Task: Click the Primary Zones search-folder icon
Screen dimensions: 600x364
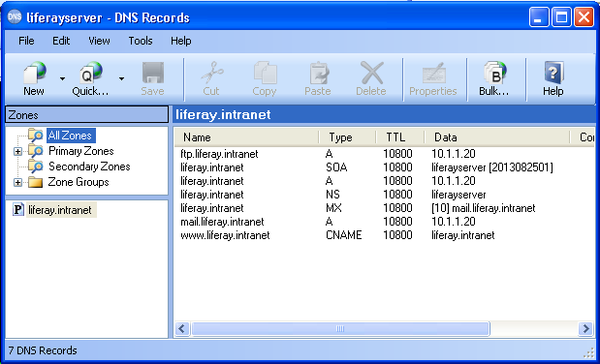Action: click(35, 151)
